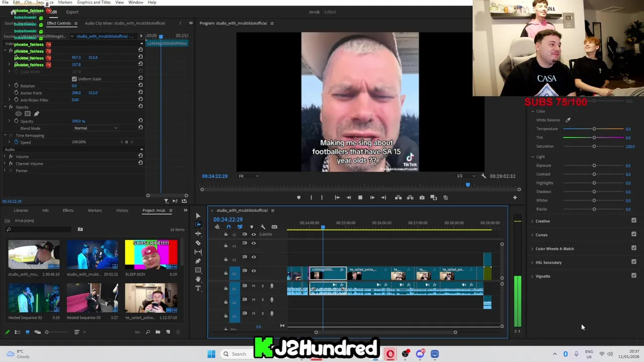Toggle timeline snapping magnet icon
644x362 pixels.
point(228,227)
